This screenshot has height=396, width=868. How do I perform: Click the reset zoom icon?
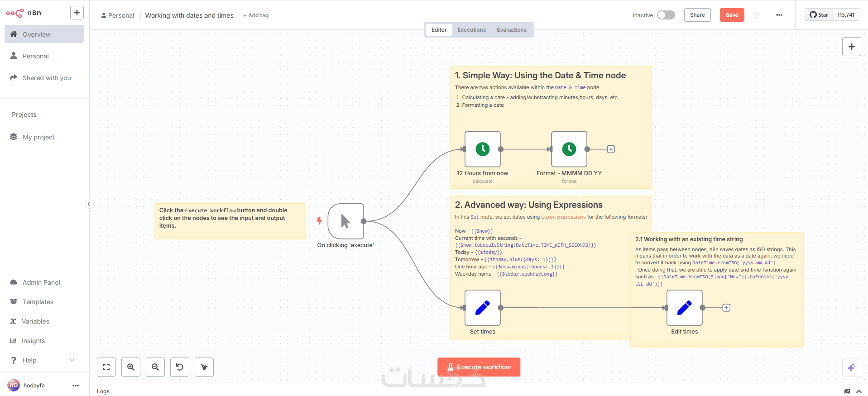pyautogui.click(x=180, y=367)
